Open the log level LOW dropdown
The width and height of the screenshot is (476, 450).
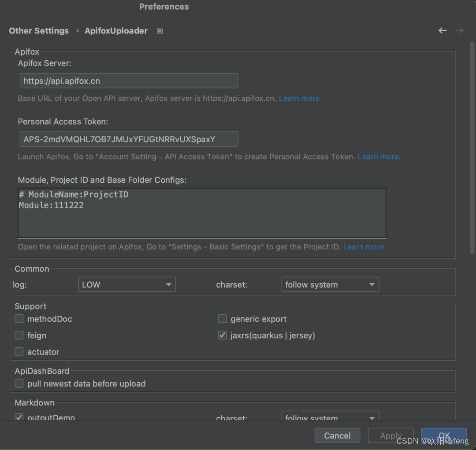[x=127, y=284]
